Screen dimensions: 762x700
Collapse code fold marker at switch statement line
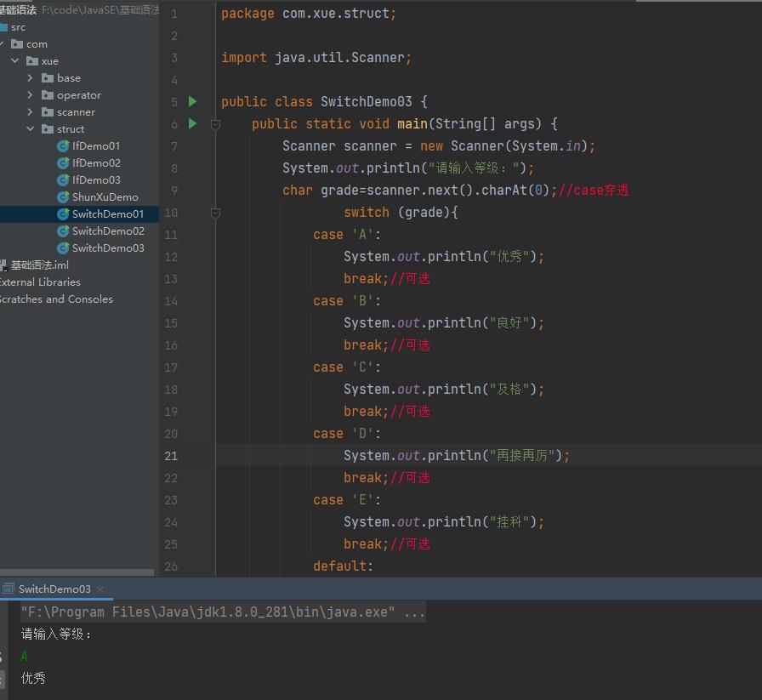(215, 213)
